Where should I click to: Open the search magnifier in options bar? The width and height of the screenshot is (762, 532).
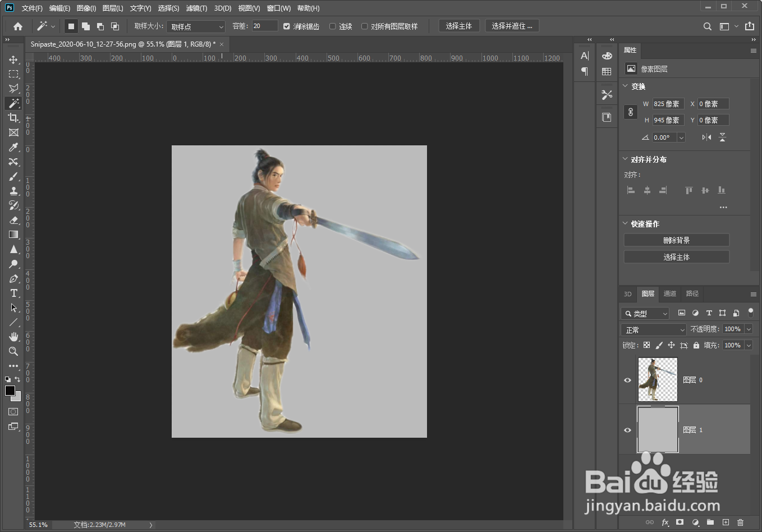coord(708,26)
